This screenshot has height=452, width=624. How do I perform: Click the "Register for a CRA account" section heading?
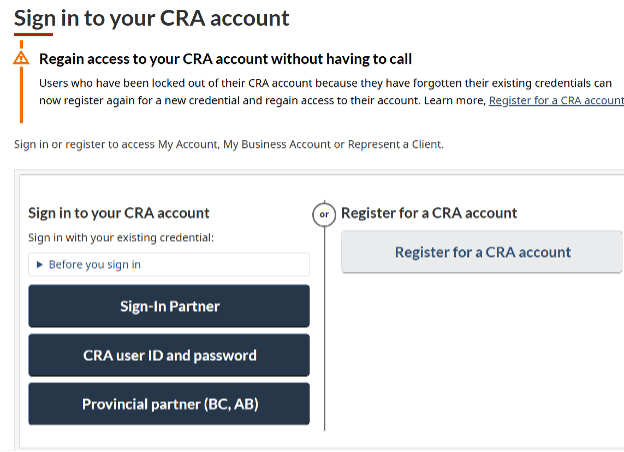[x=429, y=213]
